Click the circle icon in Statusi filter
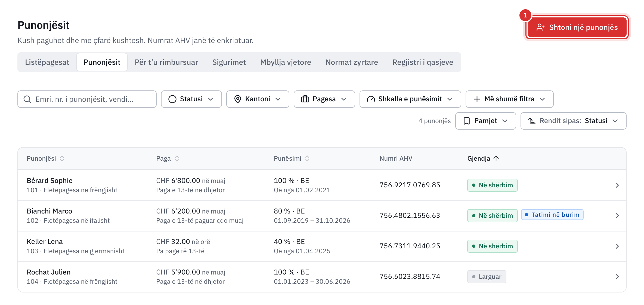The image size is (644, 305). click(x=172, y=99)
